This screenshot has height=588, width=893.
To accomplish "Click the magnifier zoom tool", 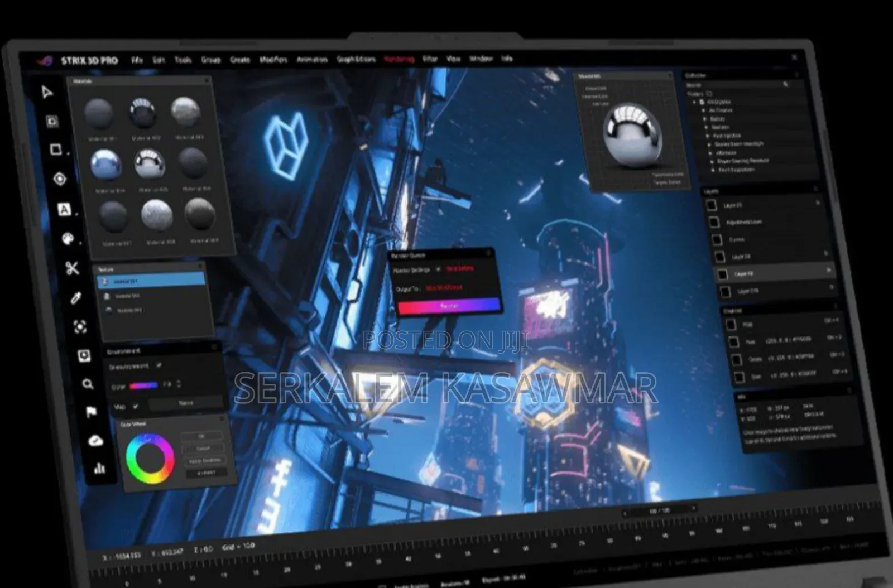I will [x=88, y=384].
